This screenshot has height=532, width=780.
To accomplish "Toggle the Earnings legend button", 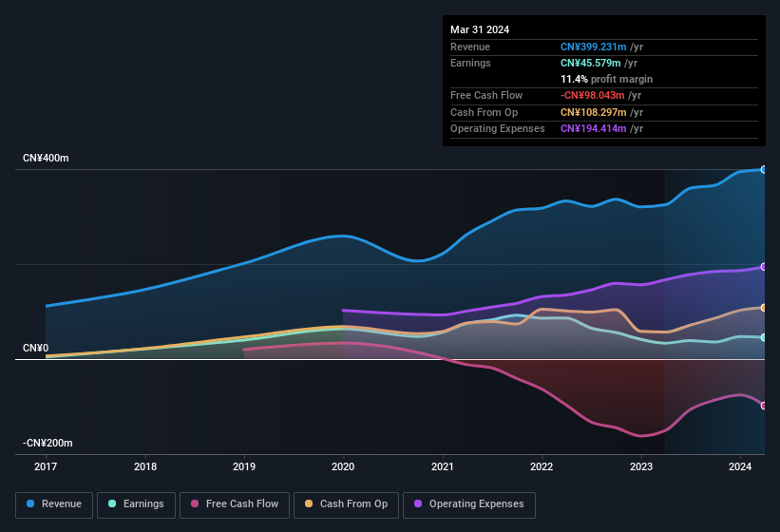I will tap(136, 504).
